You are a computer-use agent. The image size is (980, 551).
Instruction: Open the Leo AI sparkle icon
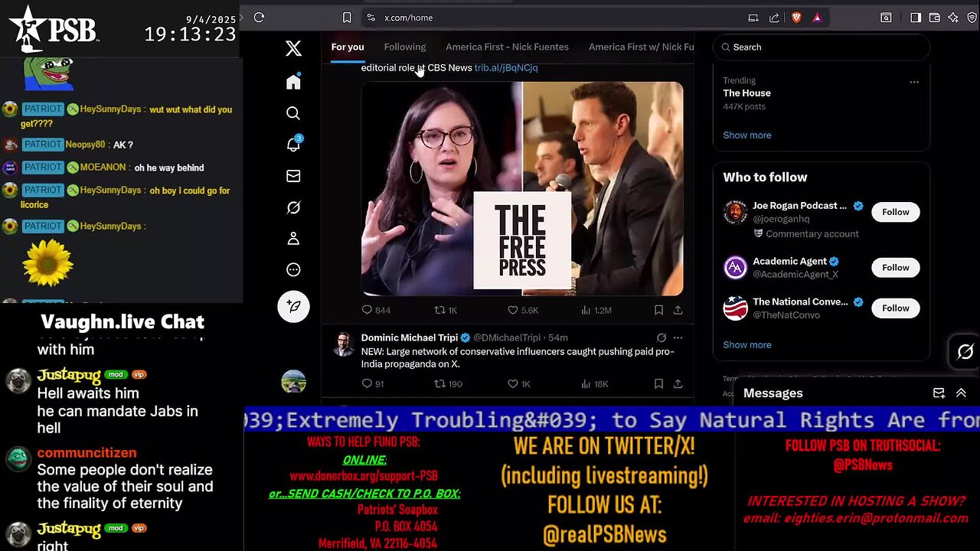(953, 18)
